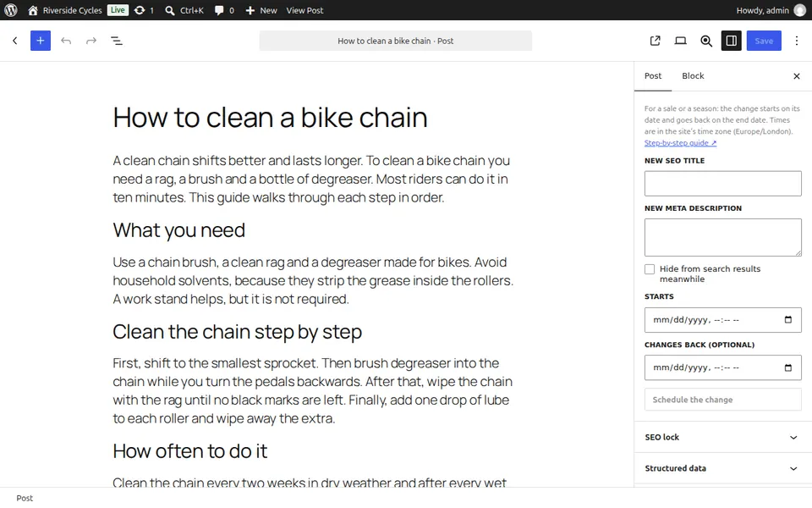Undo the last change
Screen dimensions: 812x508
point(66,41)
